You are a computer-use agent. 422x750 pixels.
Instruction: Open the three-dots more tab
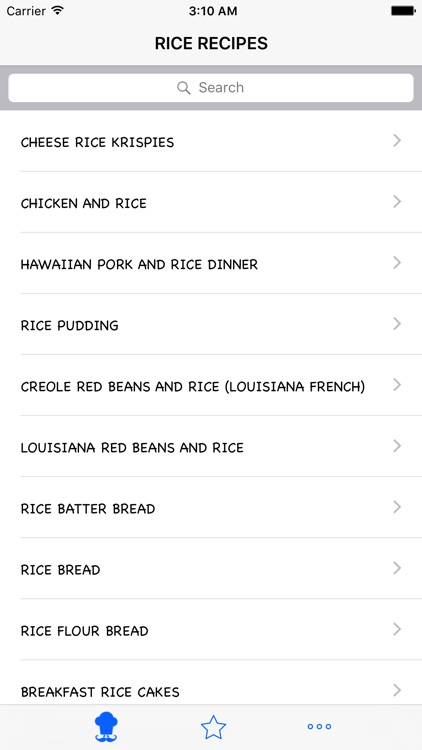(319, 727)
